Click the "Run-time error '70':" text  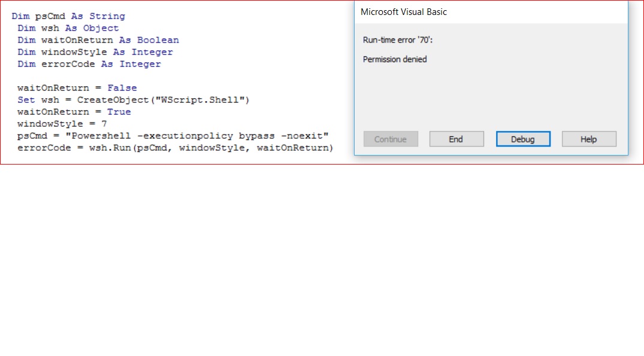(x=398, y=40)
